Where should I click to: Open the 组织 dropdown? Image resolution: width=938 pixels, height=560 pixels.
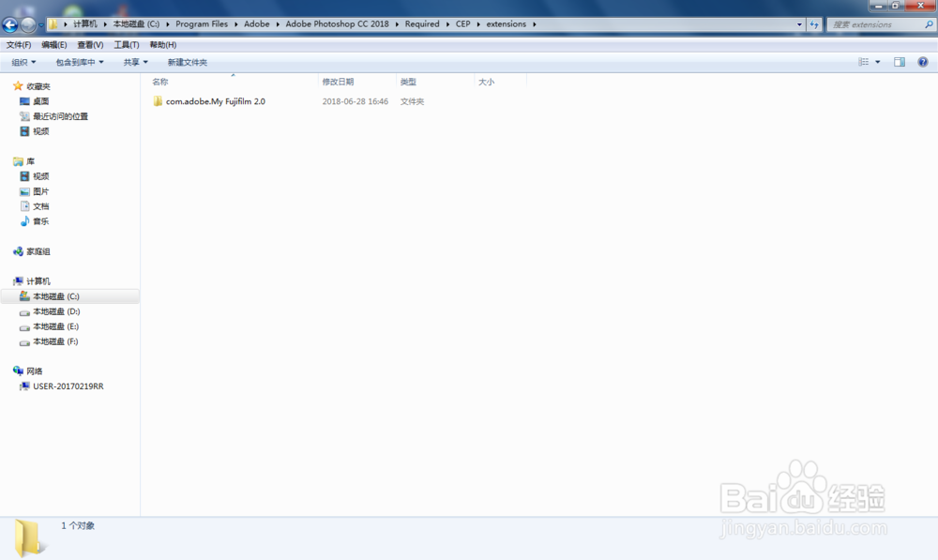(x=24, y=62)
